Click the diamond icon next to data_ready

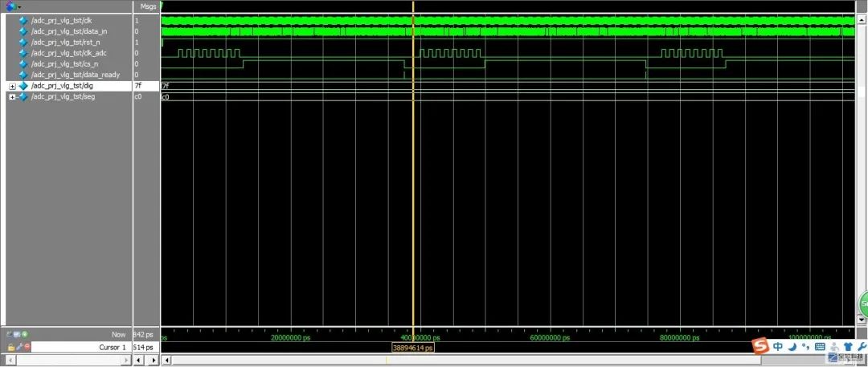[23, 75]
